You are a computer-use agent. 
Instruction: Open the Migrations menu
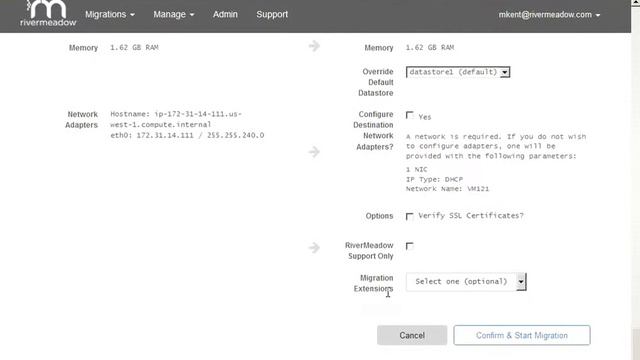point(110,14)
